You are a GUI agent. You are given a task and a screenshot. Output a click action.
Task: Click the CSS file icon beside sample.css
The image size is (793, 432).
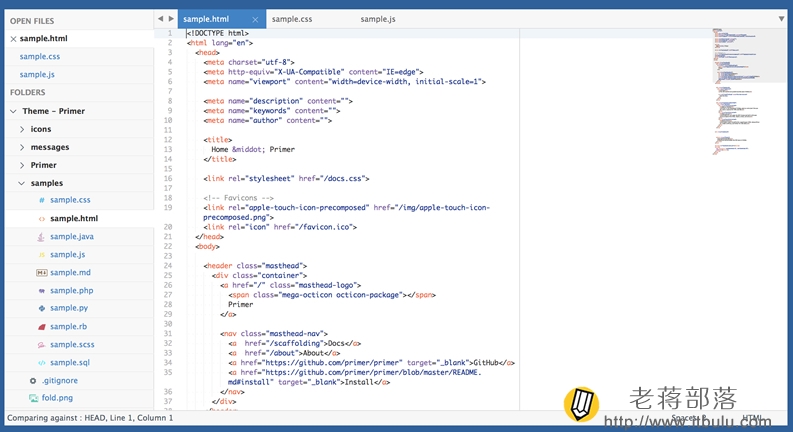[x=41, y=200]
